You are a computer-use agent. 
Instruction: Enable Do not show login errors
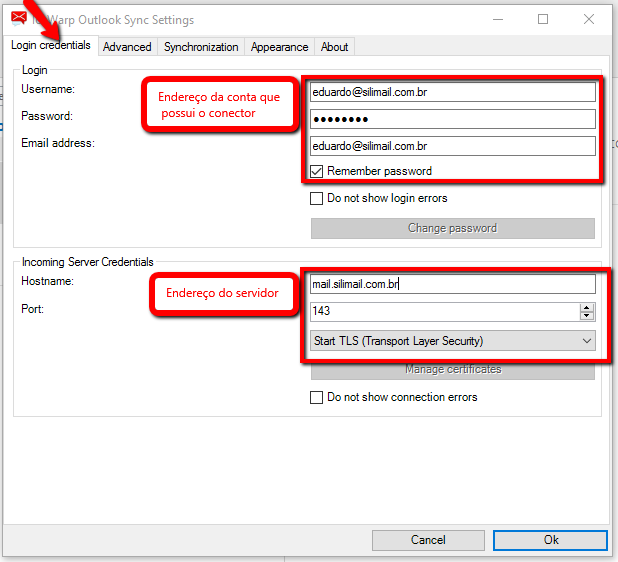click(x=316, y=198)
